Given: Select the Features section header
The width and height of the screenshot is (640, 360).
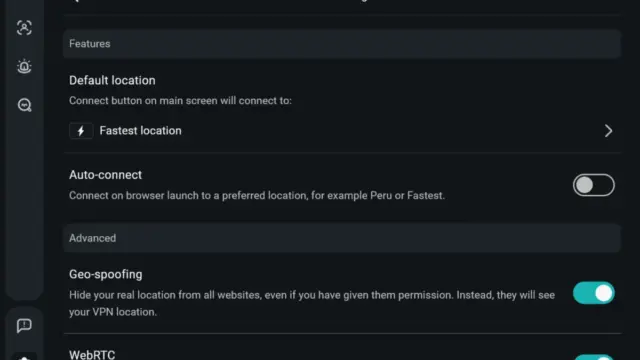Looking at the screenshot, I should point(342,44).
